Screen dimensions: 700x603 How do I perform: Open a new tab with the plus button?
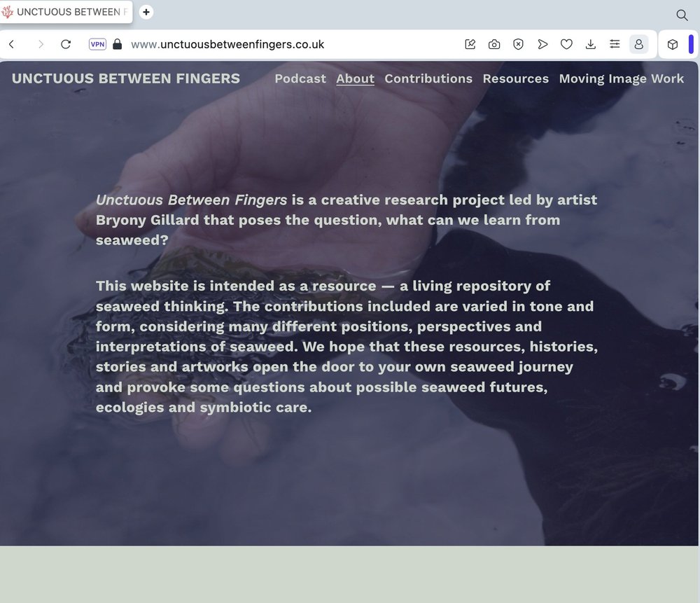coord(146,12)
